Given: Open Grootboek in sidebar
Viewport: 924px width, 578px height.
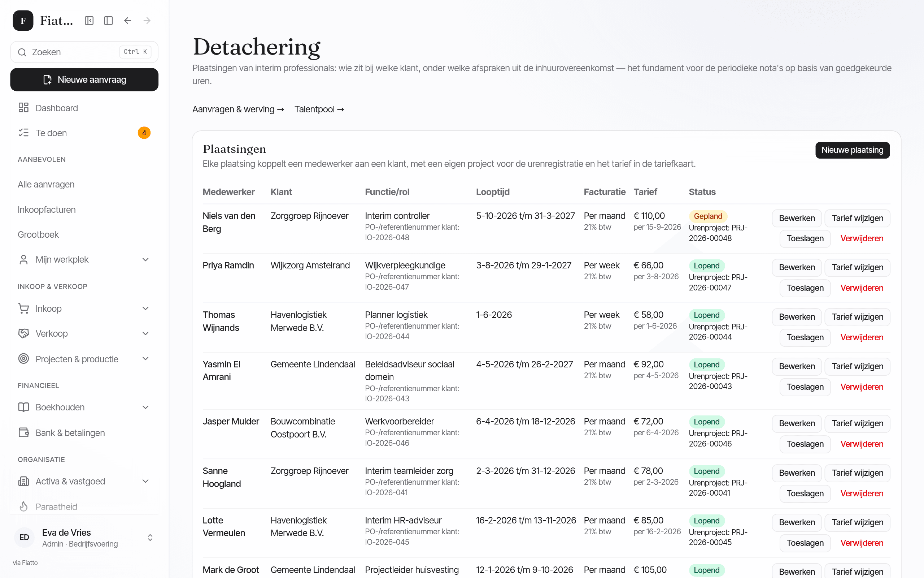Looking at the screenshot, I should 38,234.
